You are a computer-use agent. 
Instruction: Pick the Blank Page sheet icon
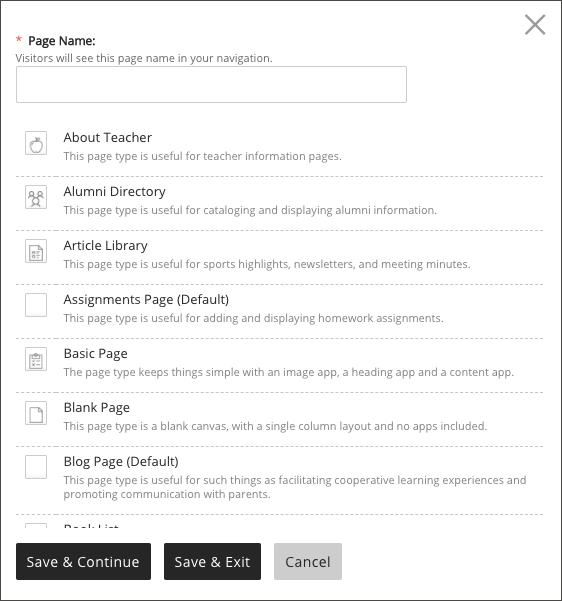click(36, 413)
